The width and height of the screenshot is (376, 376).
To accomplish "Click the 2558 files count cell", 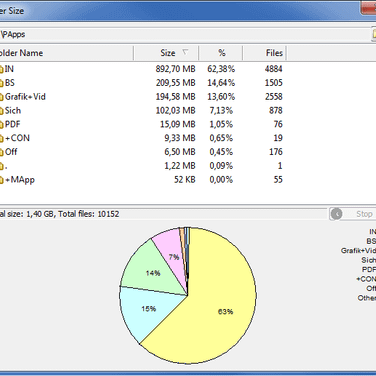I will click(274, 97).
